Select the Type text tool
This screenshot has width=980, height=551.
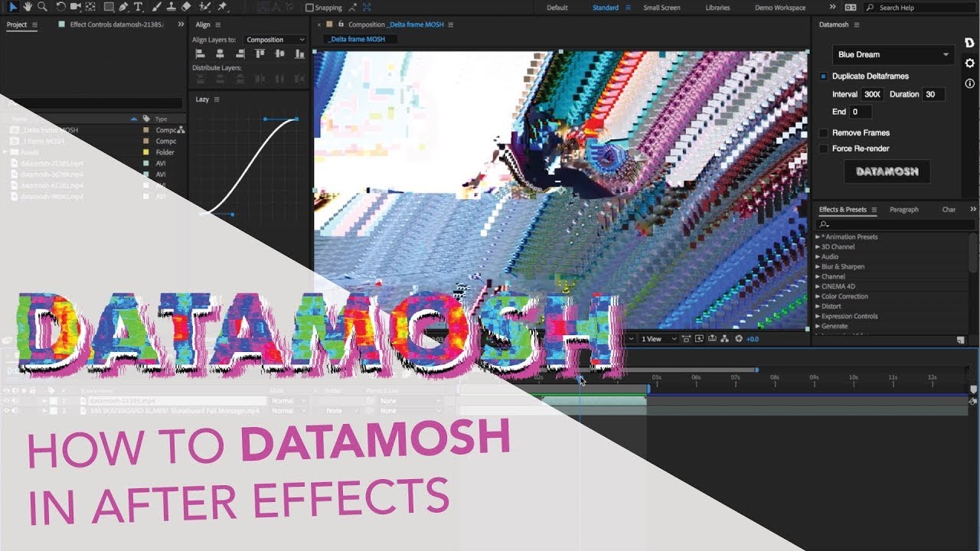[x=139, y=7]
